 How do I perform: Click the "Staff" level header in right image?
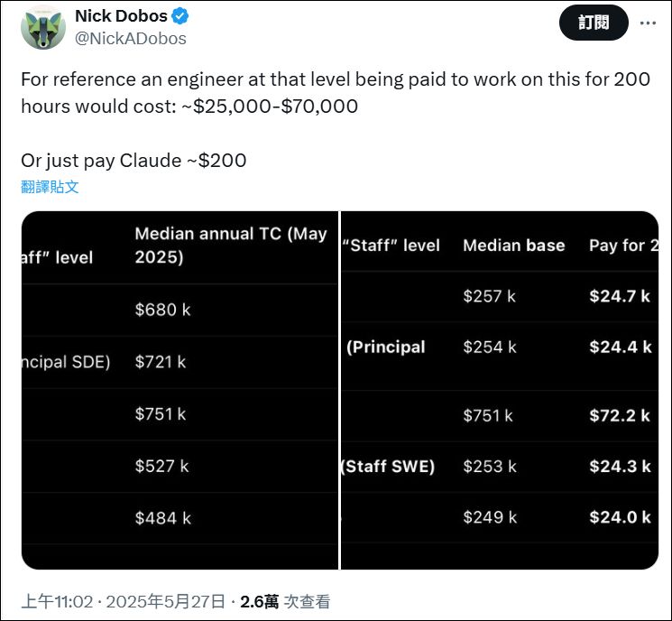click(391, 246)
